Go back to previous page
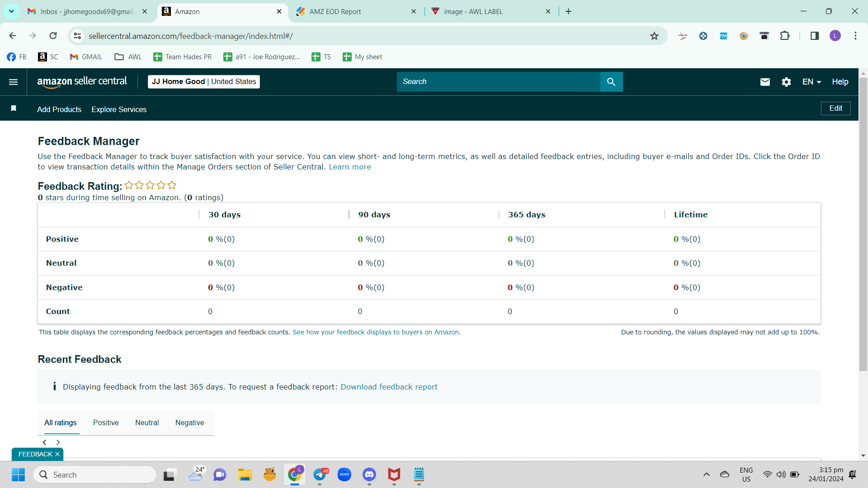Viewport: 868px width, 488px height. (13, 36)
